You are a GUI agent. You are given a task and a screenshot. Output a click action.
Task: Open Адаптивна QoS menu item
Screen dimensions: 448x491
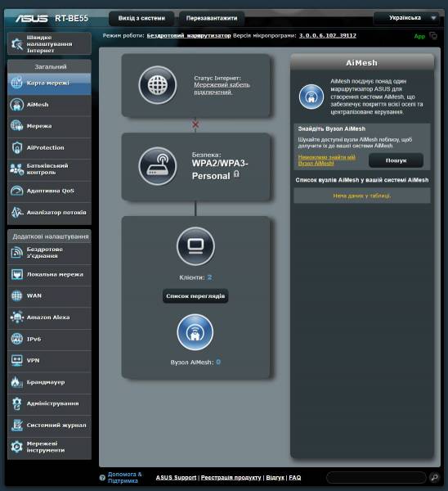coord(49,191)
